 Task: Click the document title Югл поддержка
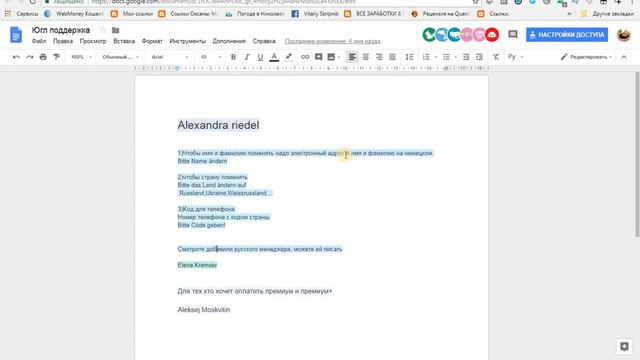(x=61, y=30)
